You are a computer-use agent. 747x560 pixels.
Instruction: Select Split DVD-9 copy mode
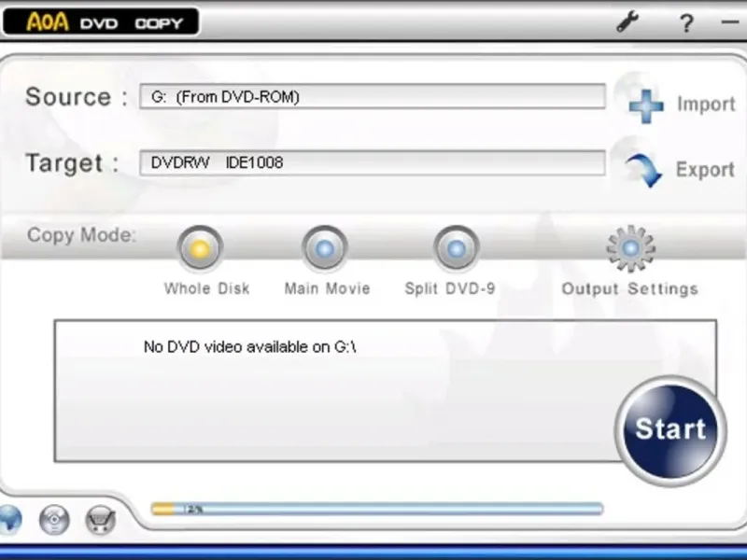[457, 248]
